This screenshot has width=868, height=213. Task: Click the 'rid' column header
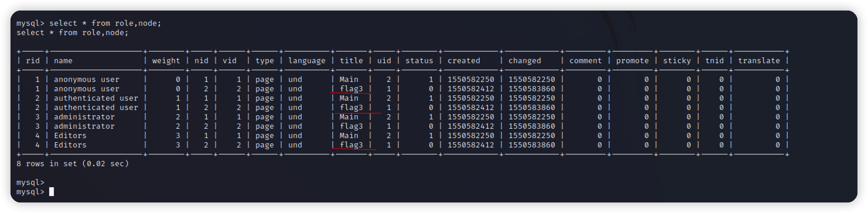33,61
